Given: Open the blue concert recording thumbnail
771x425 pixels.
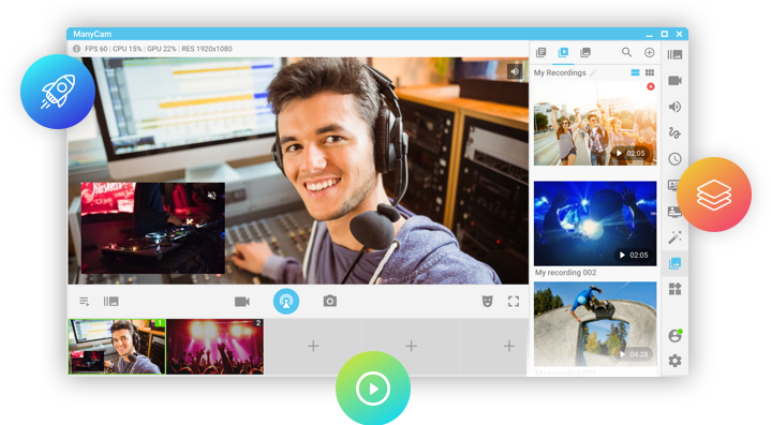Looking at the screenshot, I should click(595, 223).
